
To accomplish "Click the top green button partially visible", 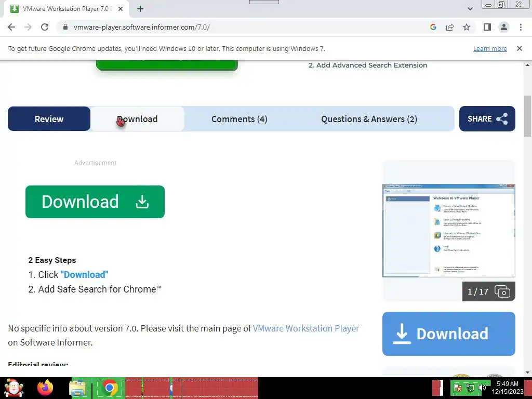I will [167, 65].
